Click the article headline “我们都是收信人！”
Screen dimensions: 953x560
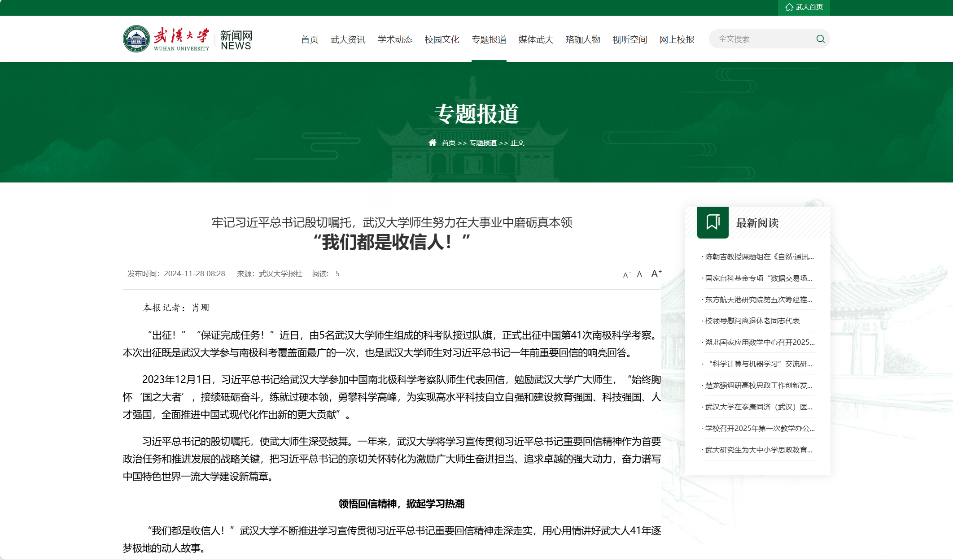click(392, 242)
